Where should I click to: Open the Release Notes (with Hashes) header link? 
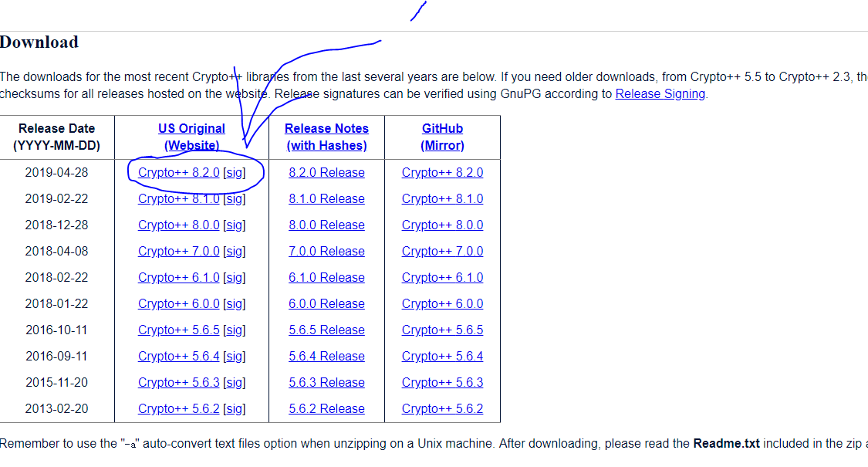pos(326,137)
